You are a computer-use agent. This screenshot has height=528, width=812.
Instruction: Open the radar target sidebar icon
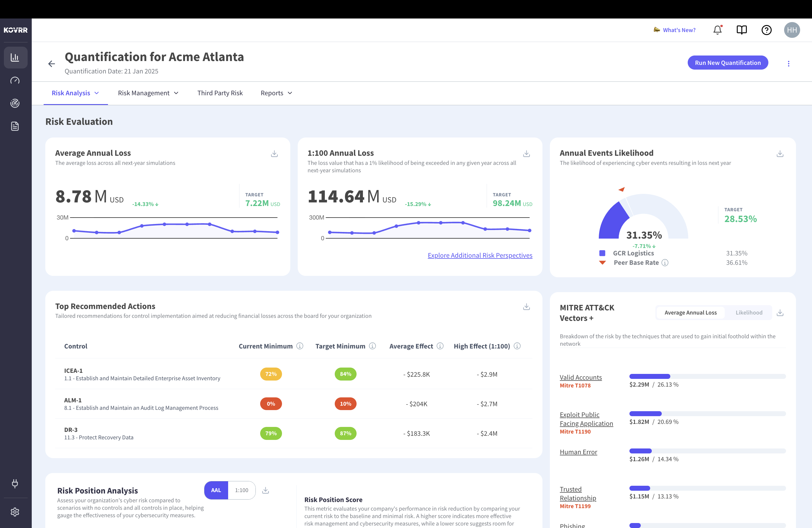[15, 103]
